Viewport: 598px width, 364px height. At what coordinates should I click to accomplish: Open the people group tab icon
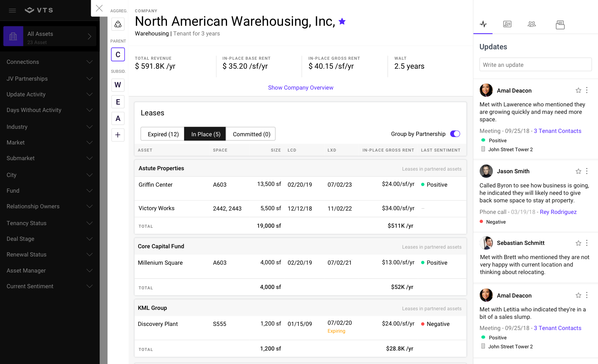pyautogui.click(x=532, y=24)
